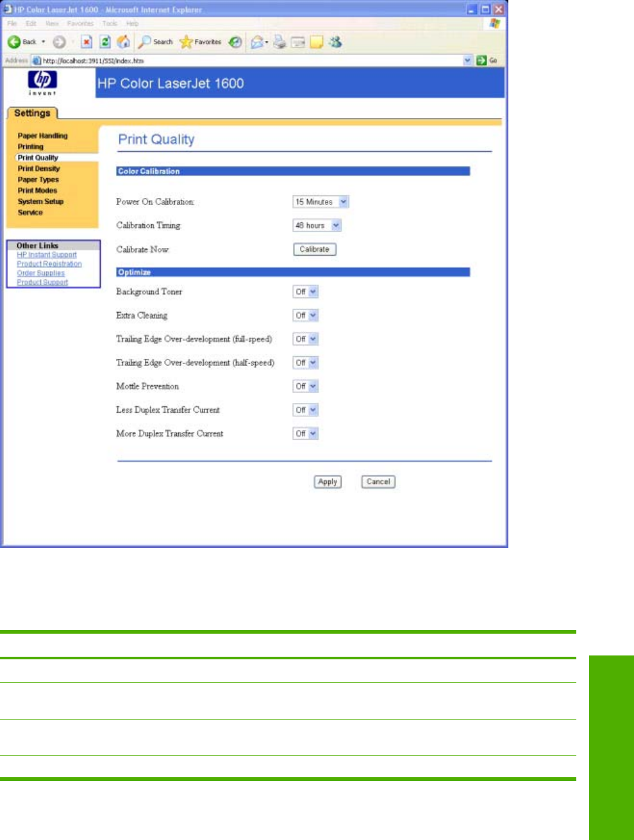634x840 pixels.
Task: Go to browser Home page icon
Action: 124,42
